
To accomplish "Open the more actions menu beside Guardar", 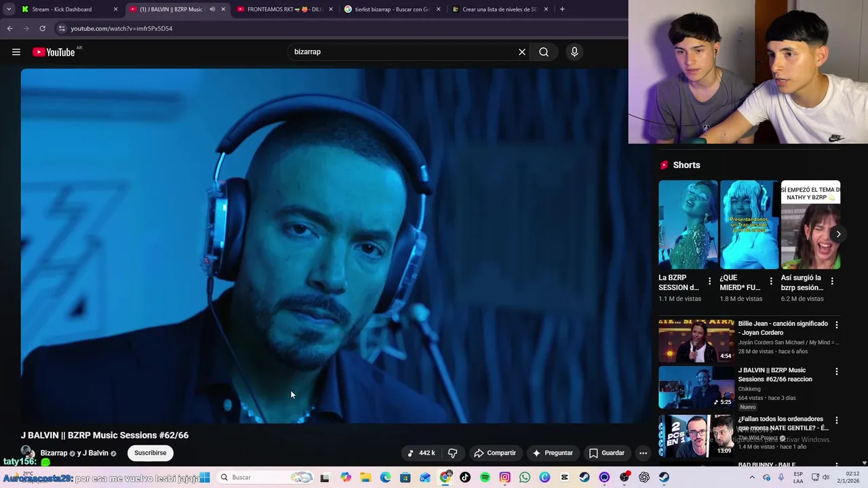I will pos(643,453).
